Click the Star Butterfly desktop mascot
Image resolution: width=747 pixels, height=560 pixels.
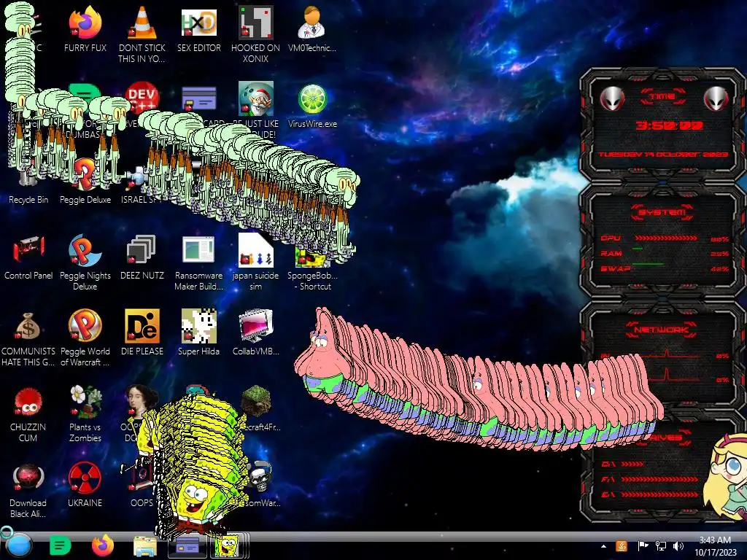pos(726,476)
